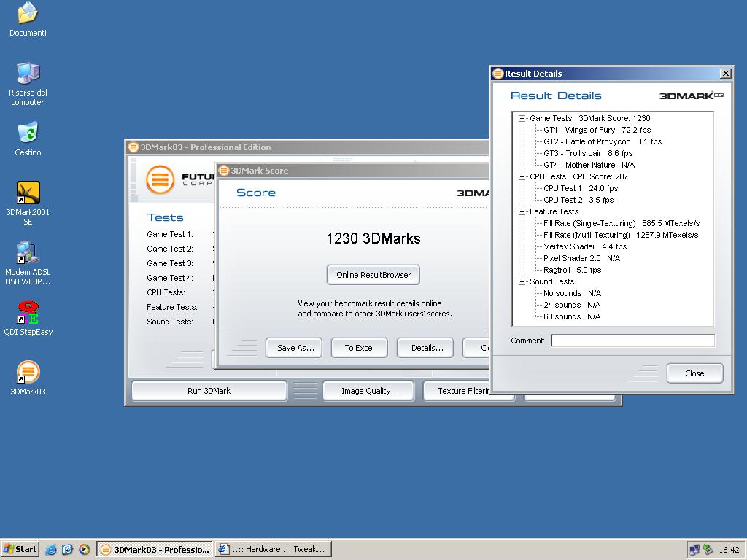This screenshot has height=560, width=747.
Task: Select the 'CPU Tests CPU Score: 207' row
Action: 578,176
